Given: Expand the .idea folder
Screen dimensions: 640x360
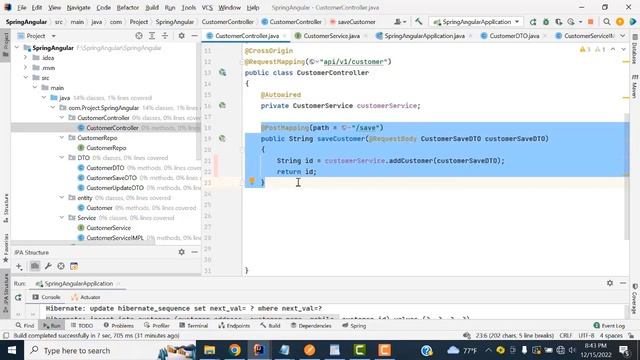Looking at the screenshot, I should click(25, 58).
